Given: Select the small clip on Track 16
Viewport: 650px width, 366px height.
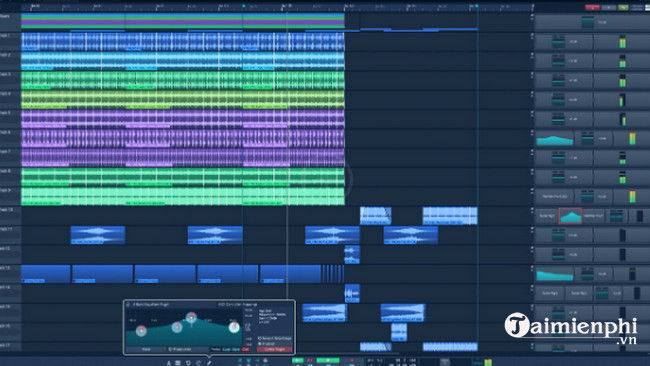Looking at the screenshot, I should pos(399,332).
